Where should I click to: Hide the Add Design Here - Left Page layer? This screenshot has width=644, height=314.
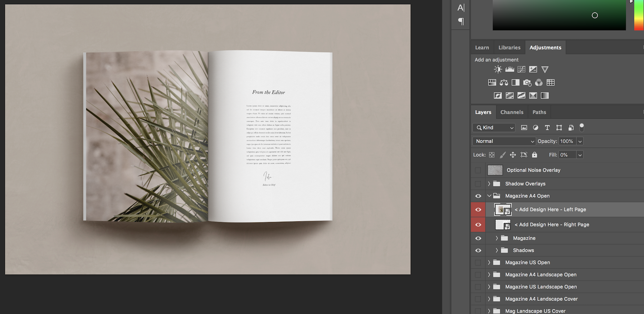478,210
